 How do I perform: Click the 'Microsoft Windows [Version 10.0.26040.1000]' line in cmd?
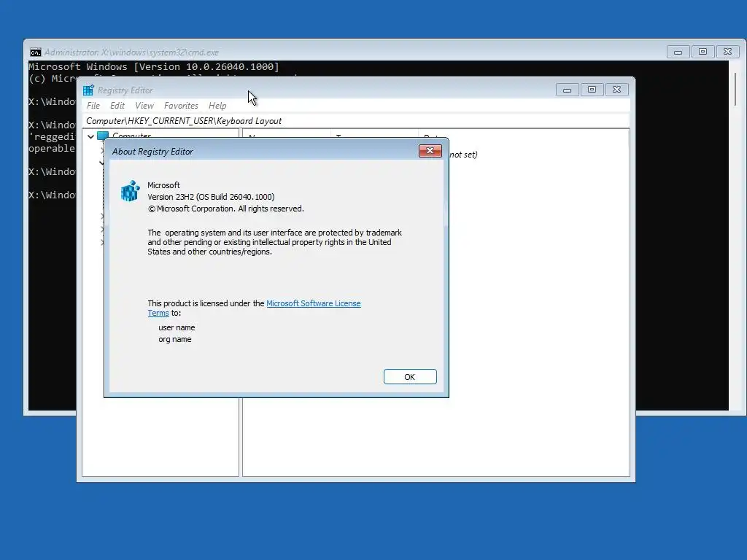[x=154, y=66]
